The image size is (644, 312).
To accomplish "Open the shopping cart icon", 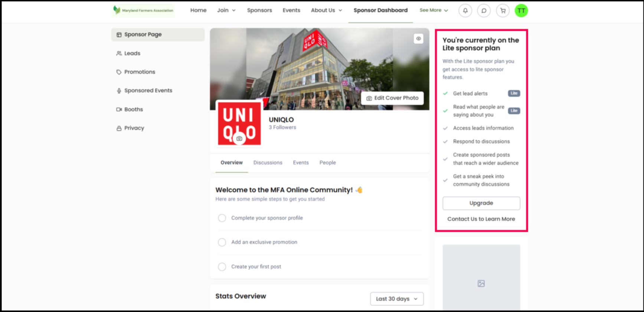I will [x=503, y=11].
